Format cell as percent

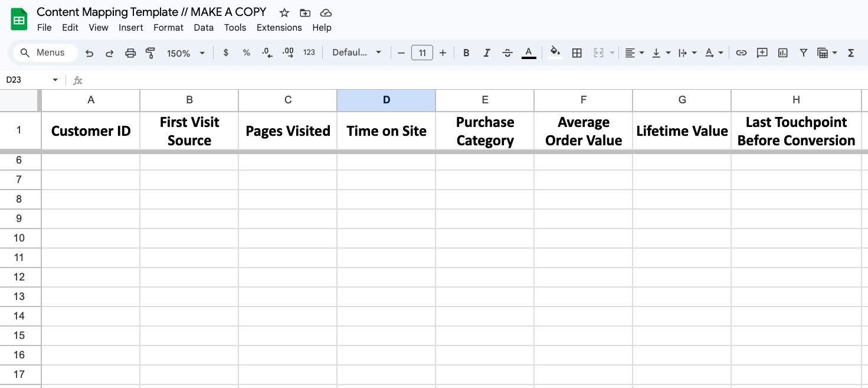[247, 53]
